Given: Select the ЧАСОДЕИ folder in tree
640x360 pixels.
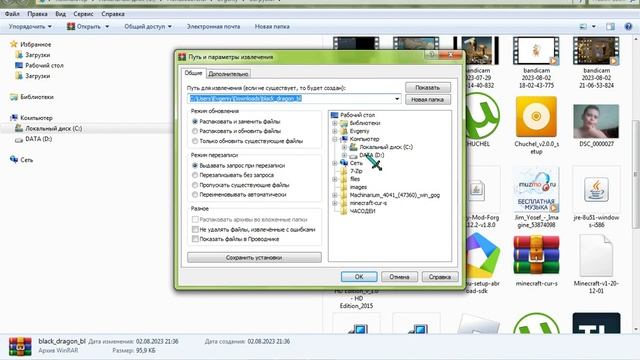Looking at the screenshot, I should [x=362, y=211].
